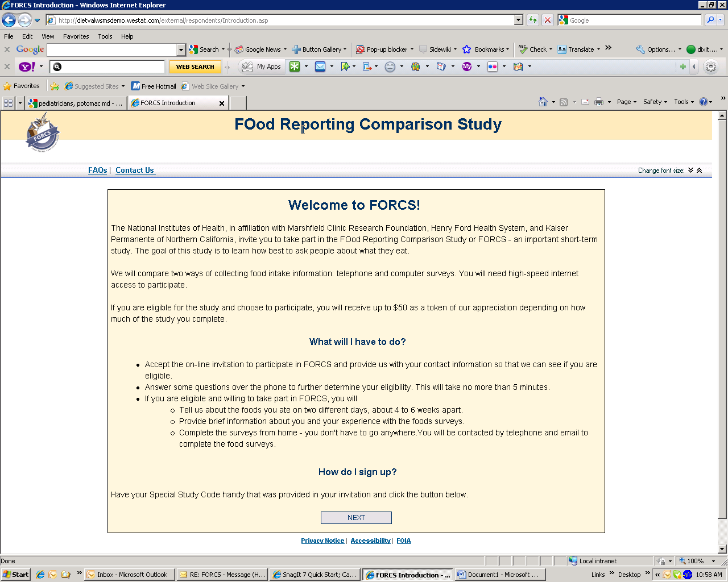
Task: Open the recent pages dropdown next to Forward
Action: pos(37,20)
